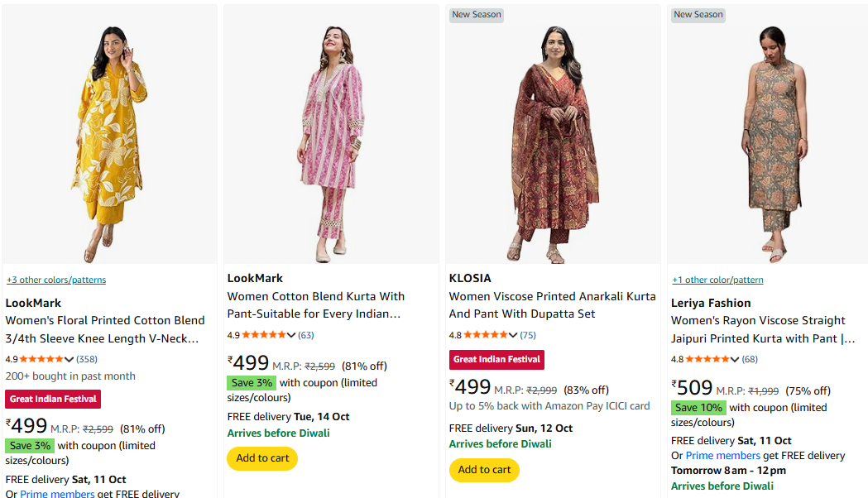View the yellow floral kurta product image

(109, 142)
